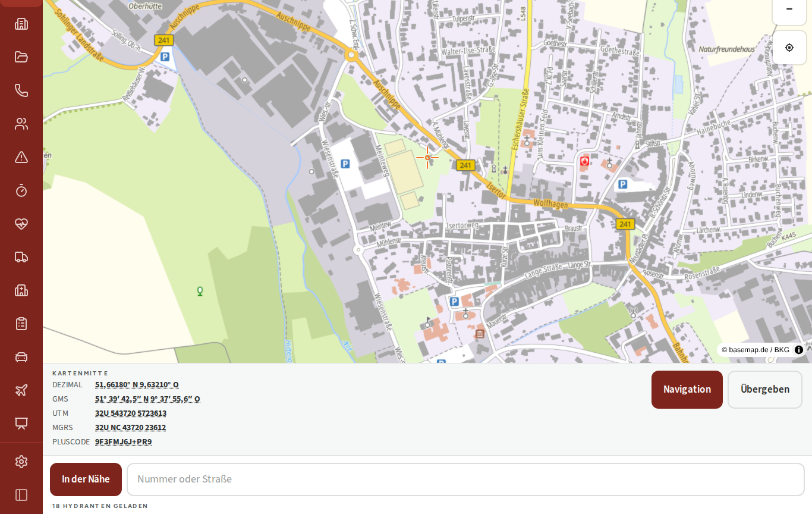Copy the GMS coordinates 51° 39′ 42,5″ N
This screenshot has height=514, width=812.
(x=147, y=399)
